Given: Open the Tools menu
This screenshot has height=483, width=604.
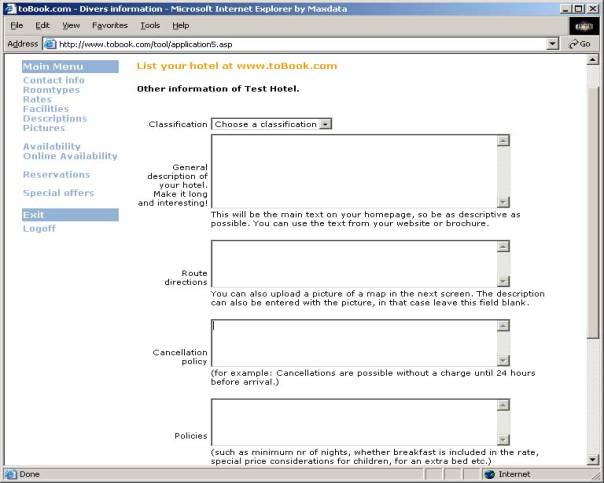Looking at the screenshot, I should (x=150, y=25).
